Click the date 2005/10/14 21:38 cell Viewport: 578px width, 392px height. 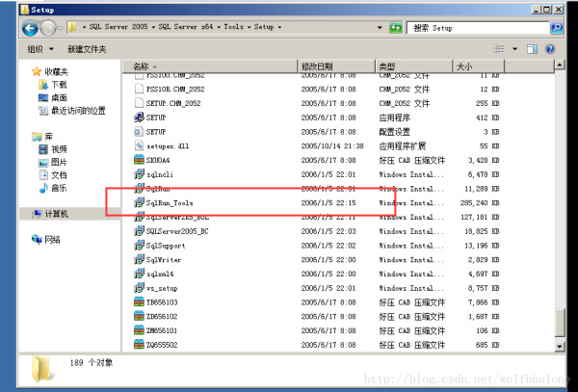point(332,145)
